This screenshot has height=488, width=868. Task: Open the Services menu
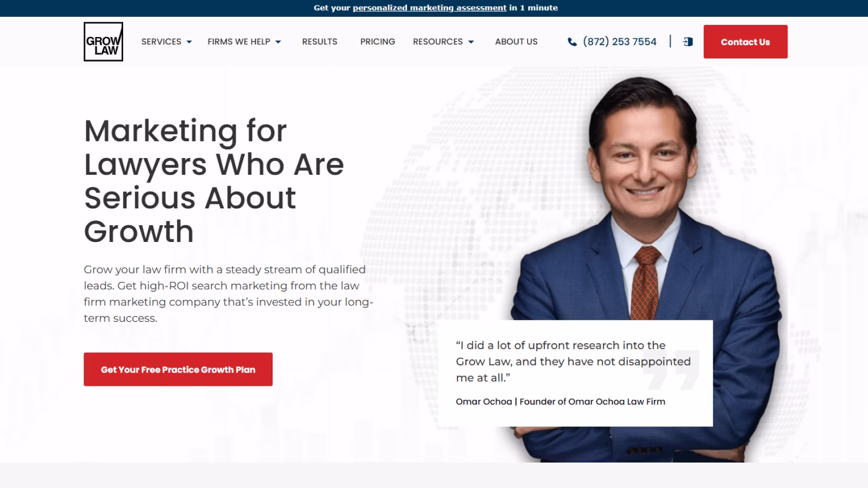point(161,42)
